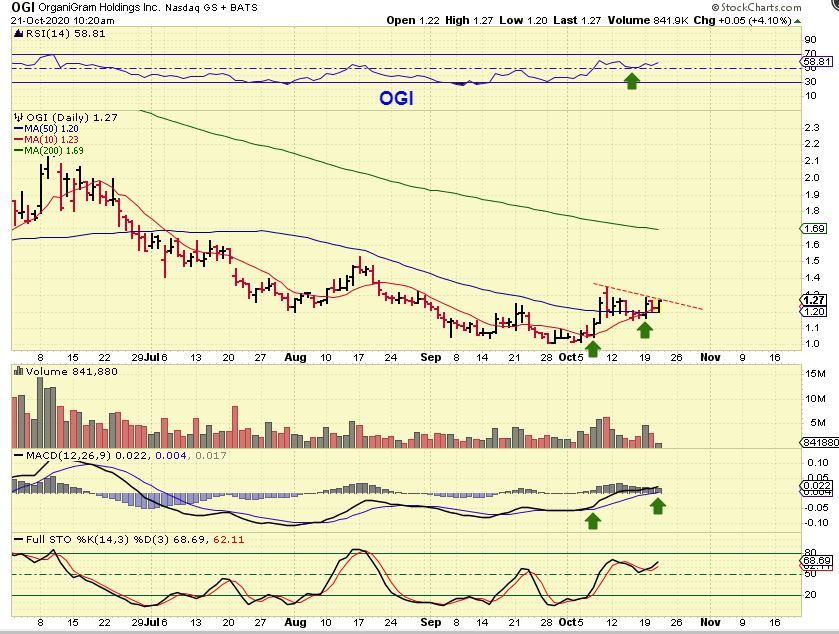Click the volume bars icon beside Volume 841,880

[19, 371]
